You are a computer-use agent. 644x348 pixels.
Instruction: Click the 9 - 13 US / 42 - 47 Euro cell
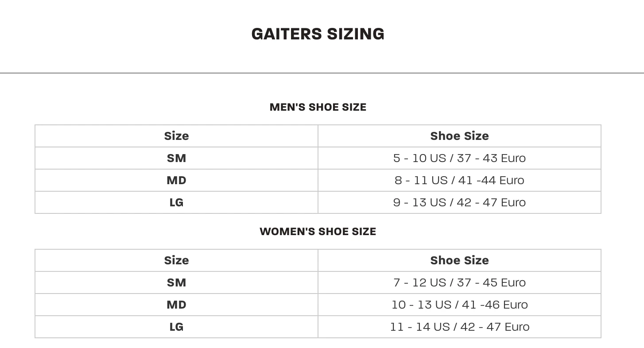click(x=459, y=202)
